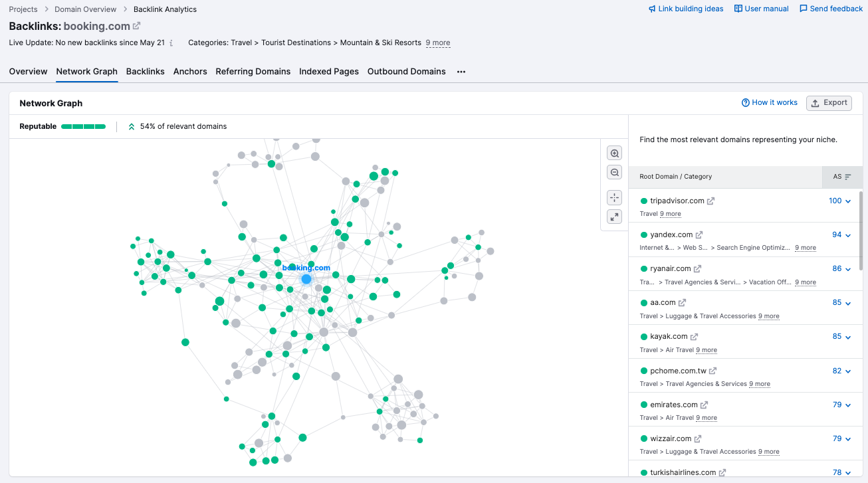Open the 9 more categories link
Viewport: 868px width, 483px height.
(438, 42)
